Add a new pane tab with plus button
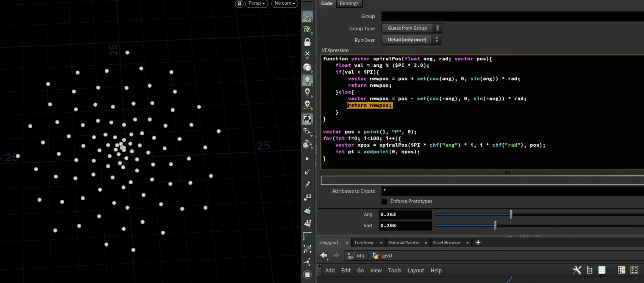 (x=478, y=243)
